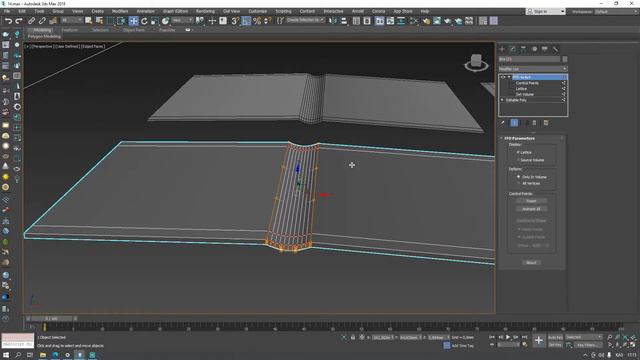This screenshot has width=640, height=360.
Task: Click the ViewCube in the viewport
Action: tap(476, 62)
